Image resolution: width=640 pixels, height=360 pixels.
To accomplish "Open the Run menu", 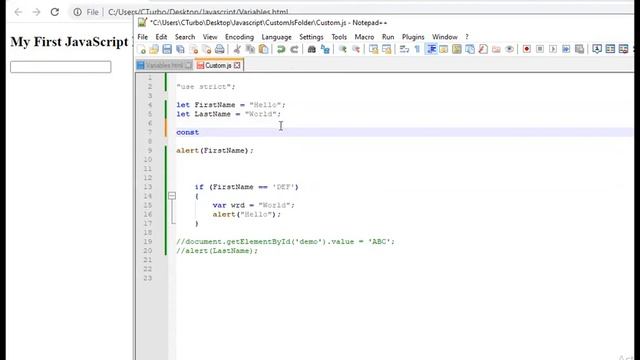I will coord(388,37).
